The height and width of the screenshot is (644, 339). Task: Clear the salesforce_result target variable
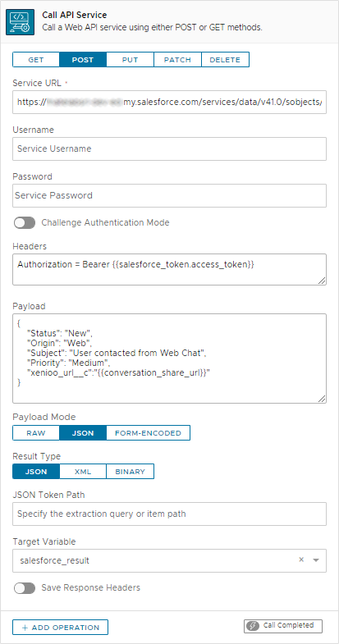301,560
